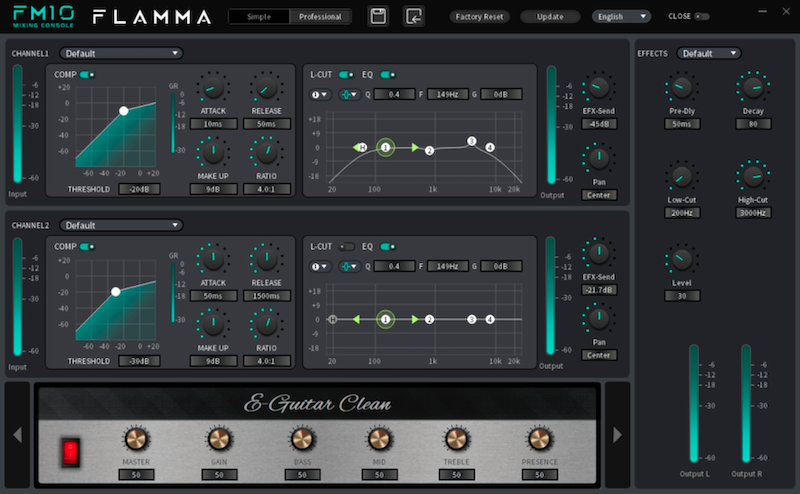Go to the next amp model arrow
This screenshot has height=494, width=800.
(617, 434)
